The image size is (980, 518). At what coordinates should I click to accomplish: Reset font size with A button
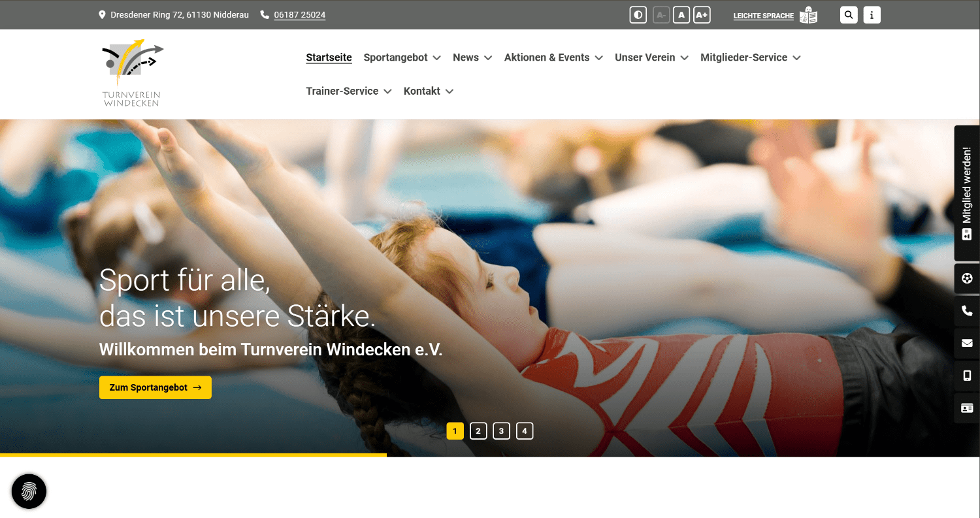[x=681, y=15]
